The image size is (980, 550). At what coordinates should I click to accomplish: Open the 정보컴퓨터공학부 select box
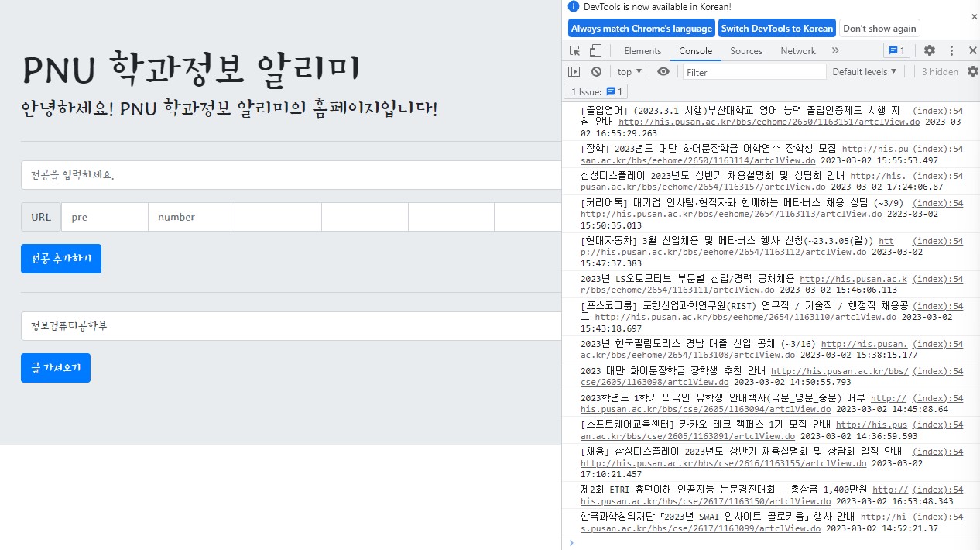pyautogui.click(x=291, y=326)
